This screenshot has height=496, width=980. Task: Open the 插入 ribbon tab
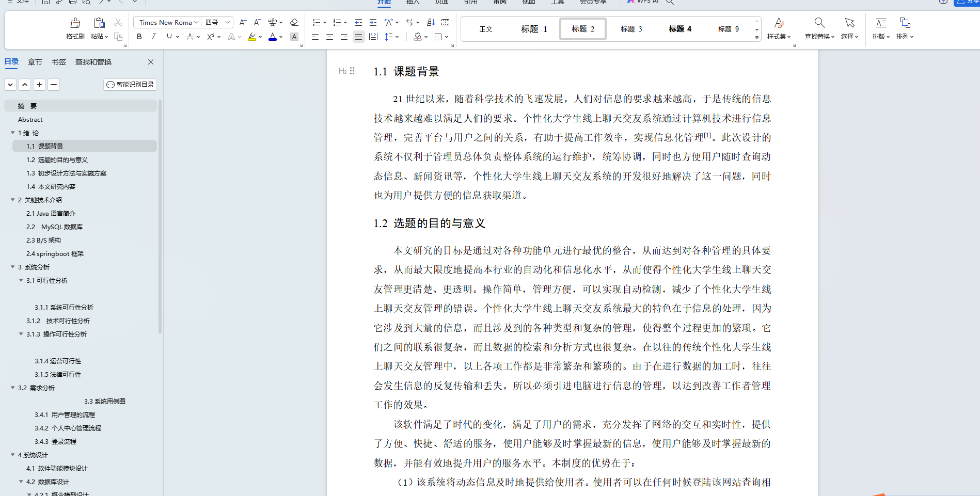411,3
